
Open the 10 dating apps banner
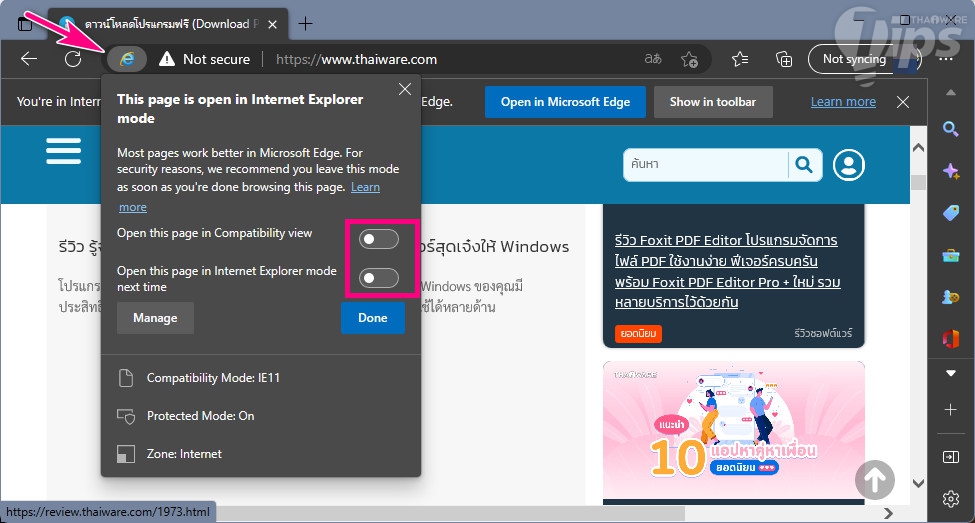[734, 430]
